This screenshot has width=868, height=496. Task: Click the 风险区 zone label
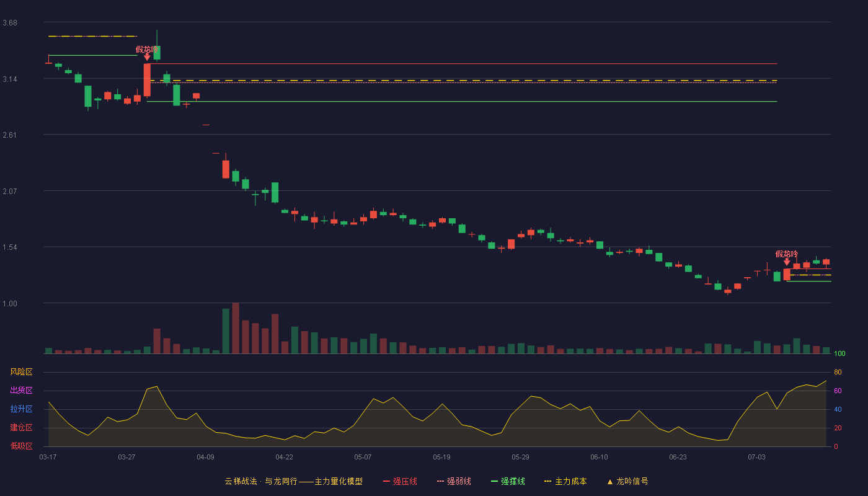pyautogui.click(x=21, y=372)
